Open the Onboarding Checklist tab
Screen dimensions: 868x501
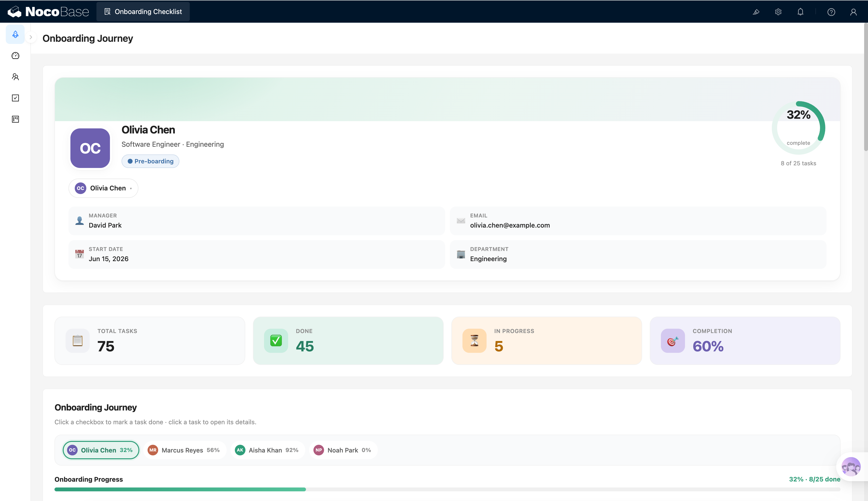(x=143, y=12)
